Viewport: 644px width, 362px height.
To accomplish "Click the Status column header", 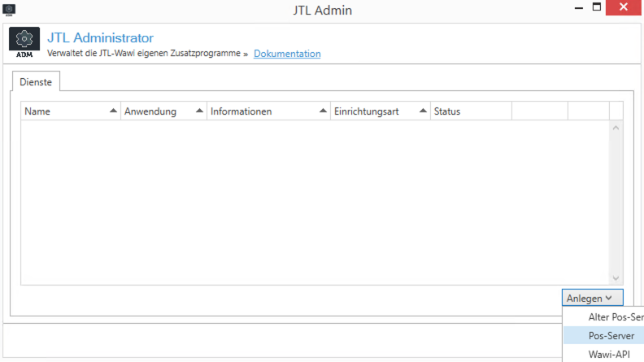I will tap(447, 111).
